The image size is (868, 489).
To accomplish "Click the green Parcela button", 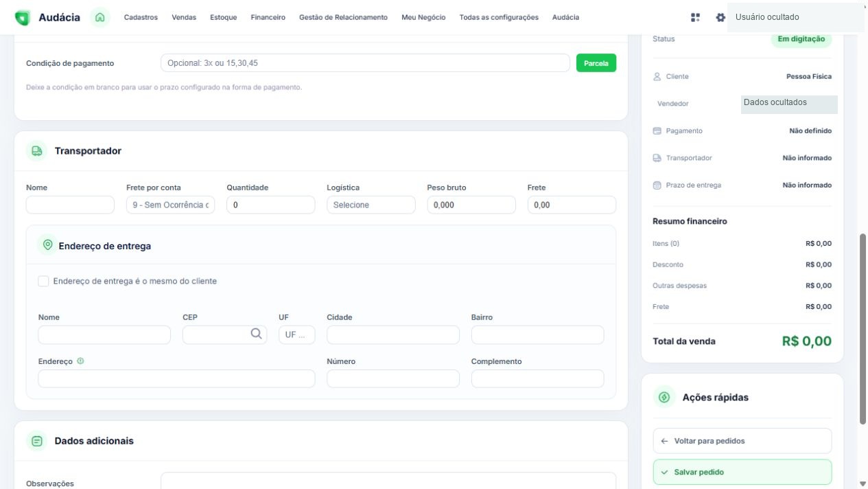I will click(x=596, y=63).
